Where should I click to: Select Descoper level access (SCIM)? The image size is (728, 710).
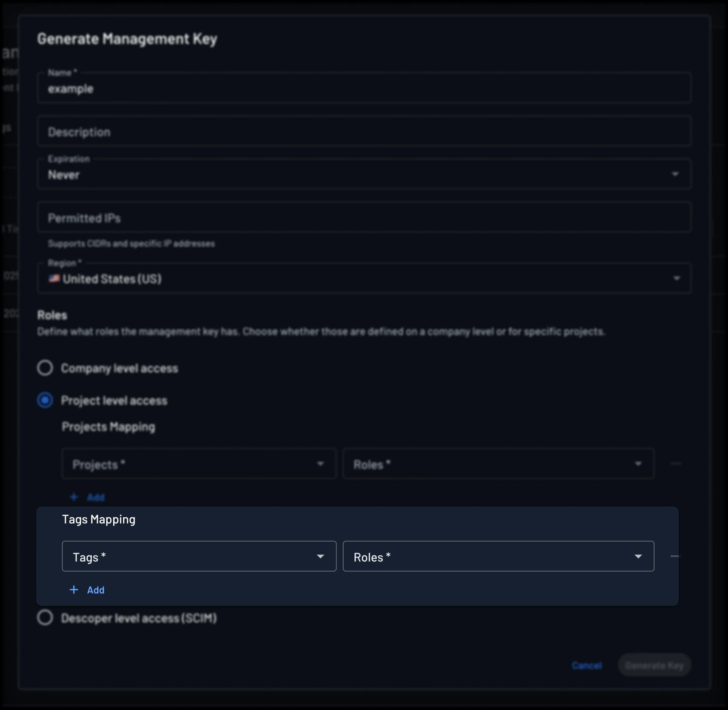click(45, 618)
